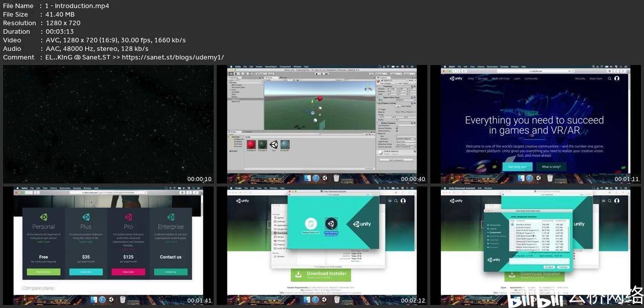The width and height of the screenshot is (644, 308).
Task: Expand the Cube object in Unity Hierarchy
Action: coord(230,90)
